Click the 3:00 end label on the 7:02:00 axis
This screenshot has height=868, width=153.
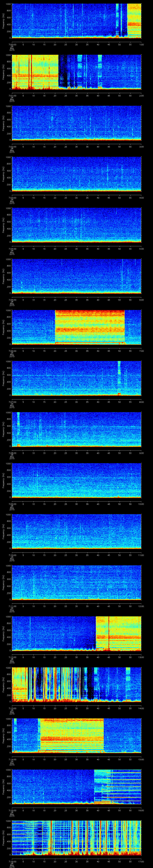pyautogui.click(x=141, y=147)
